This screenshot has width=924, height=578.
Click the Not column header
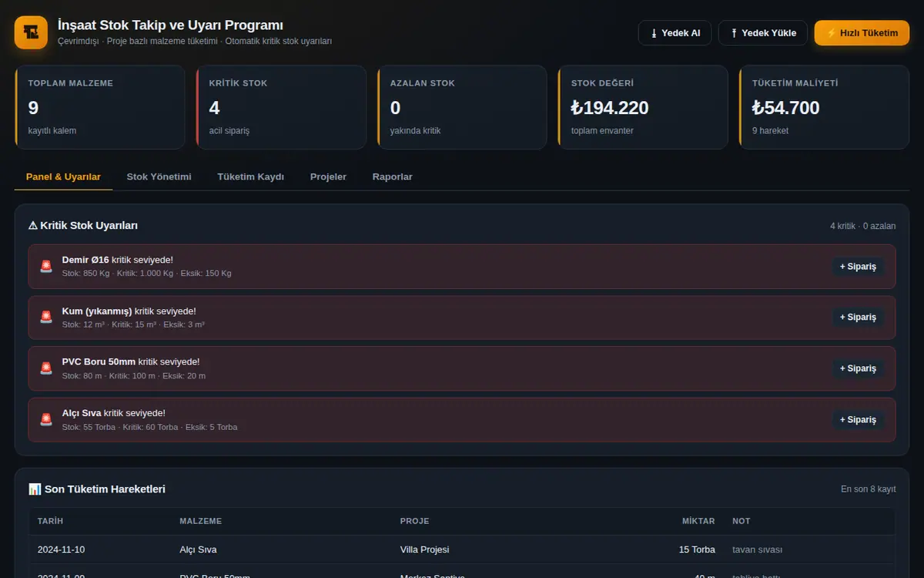coord(741,522)
